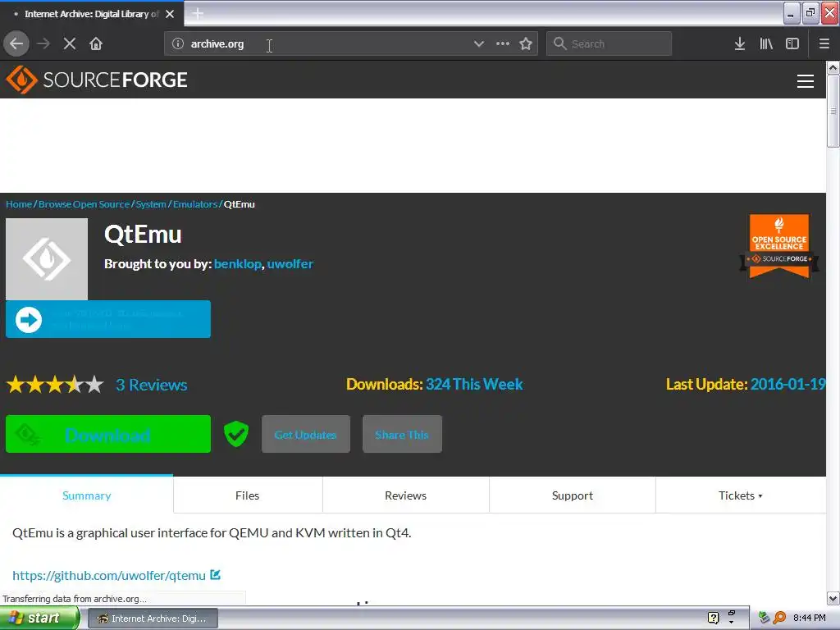Click the blue arrow banner button

click(x=108, y=319)
